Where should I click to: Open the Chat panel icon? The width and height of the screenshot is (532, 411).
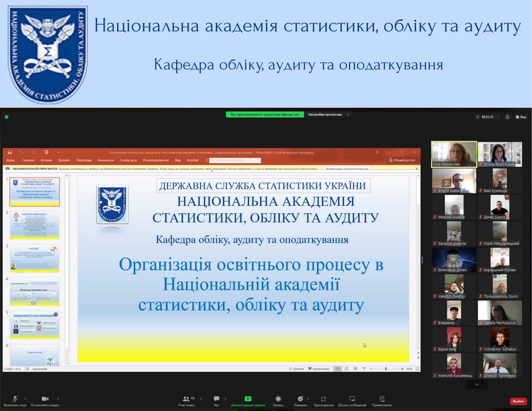217,399
